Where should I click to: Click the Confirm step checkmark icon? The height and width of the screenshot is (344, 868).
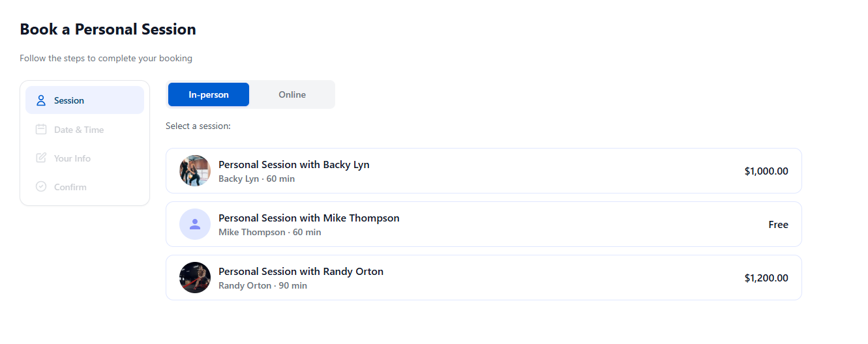click(x=41, y=187)
